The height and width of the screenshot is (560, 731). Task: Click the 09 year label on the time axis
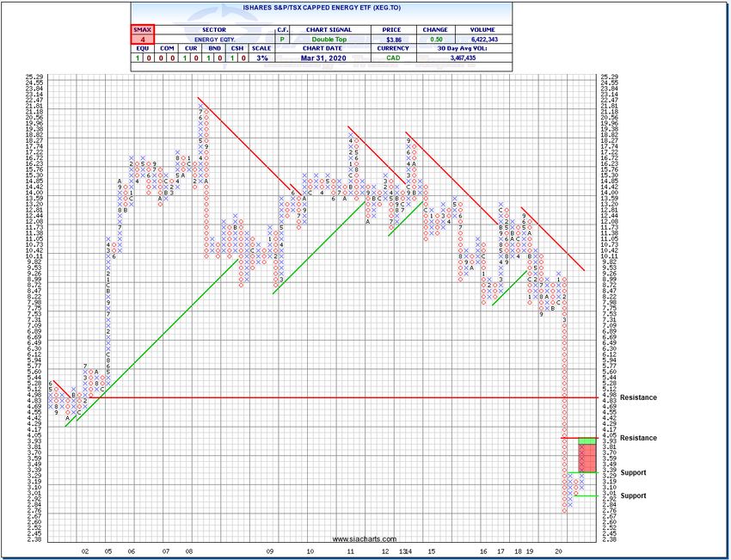[x=269, y=551]
